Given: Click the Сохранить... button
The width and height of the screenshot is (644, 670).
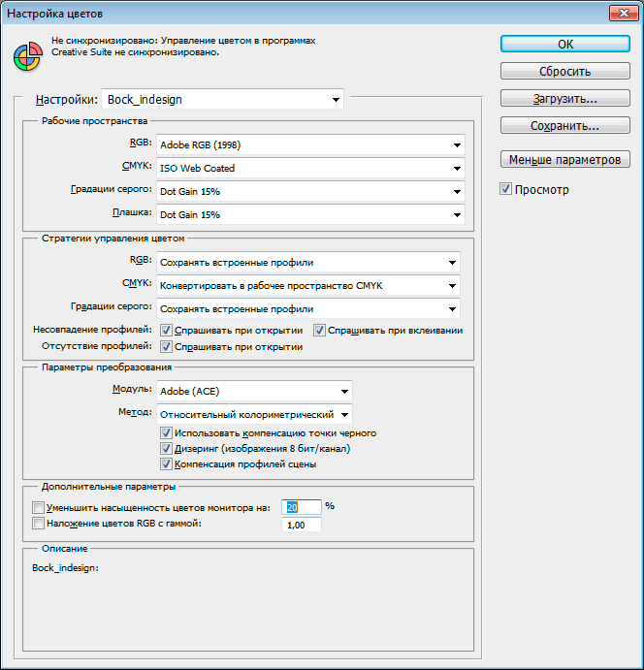Looking at the screenshot, I should pos(564,126).
